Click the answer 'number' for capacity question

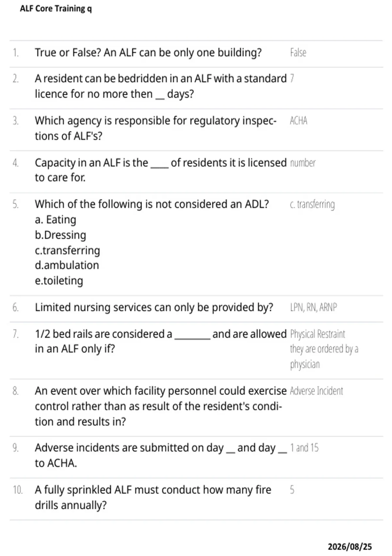pyautogui.click(x=303, y=163)
